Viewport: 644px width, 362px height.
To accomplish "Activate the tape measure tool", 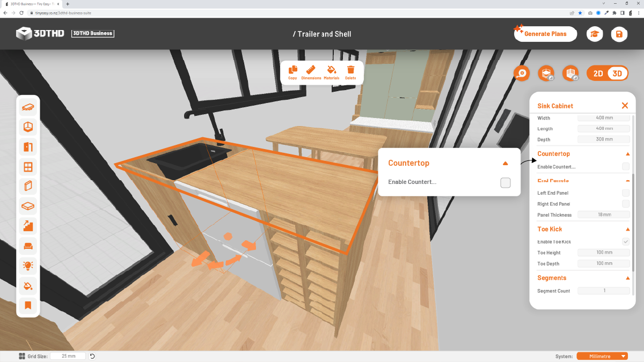I will pos(521,73).
